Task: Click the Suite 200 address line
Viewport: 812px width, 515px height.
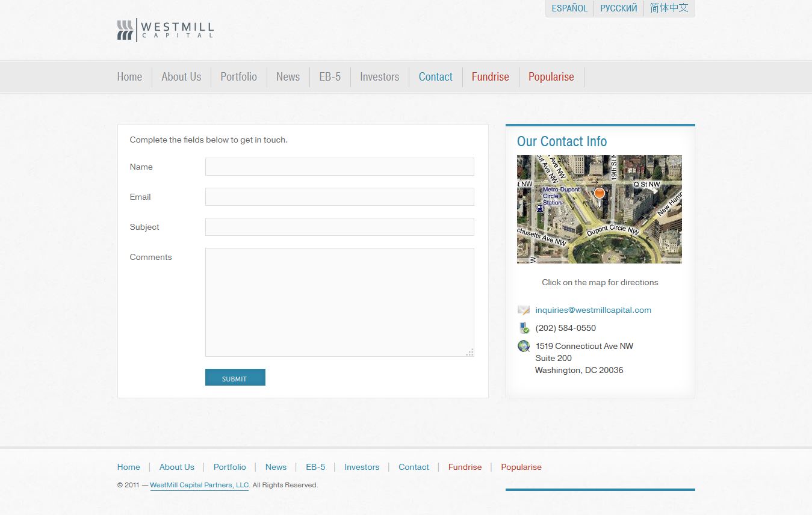Action: point(554,359)
